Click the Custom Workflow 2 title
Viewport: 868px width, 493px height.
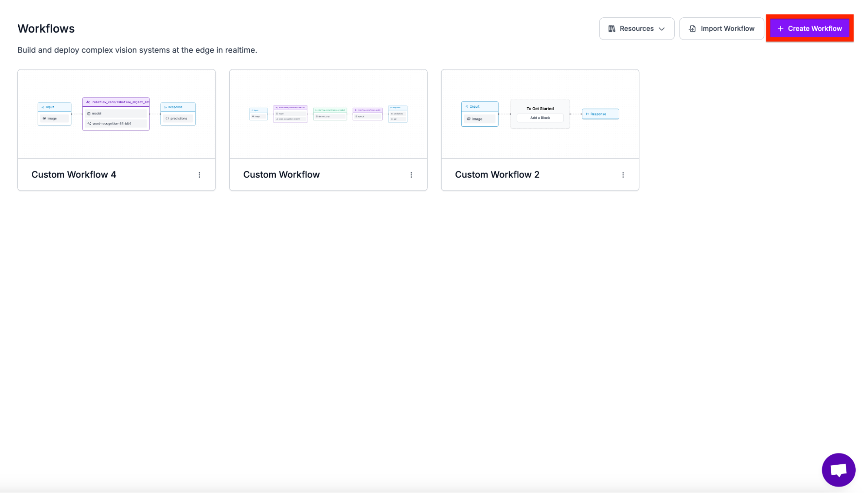coord(497,174)
